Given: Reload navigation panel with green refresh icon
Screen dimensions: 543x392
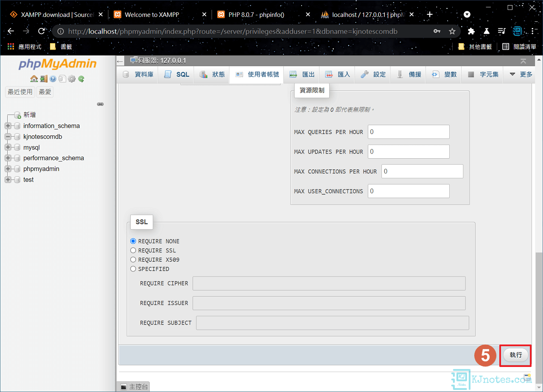Looking at the screenshot, I should [x=81, y=78].
